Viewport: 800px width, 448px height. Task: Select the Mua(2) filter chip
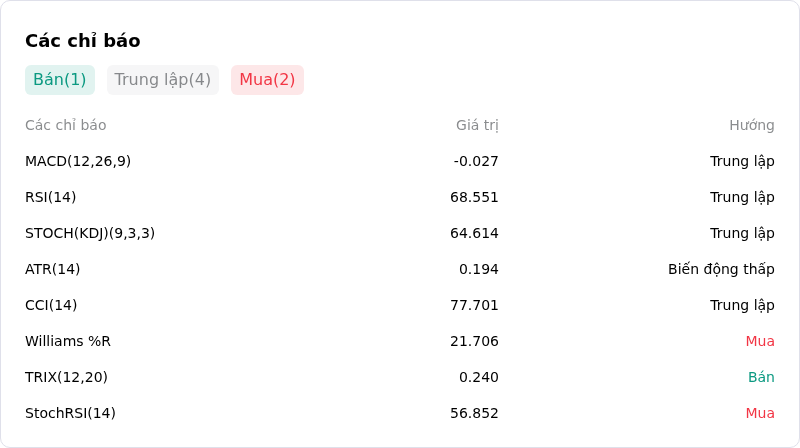[267, 80]
